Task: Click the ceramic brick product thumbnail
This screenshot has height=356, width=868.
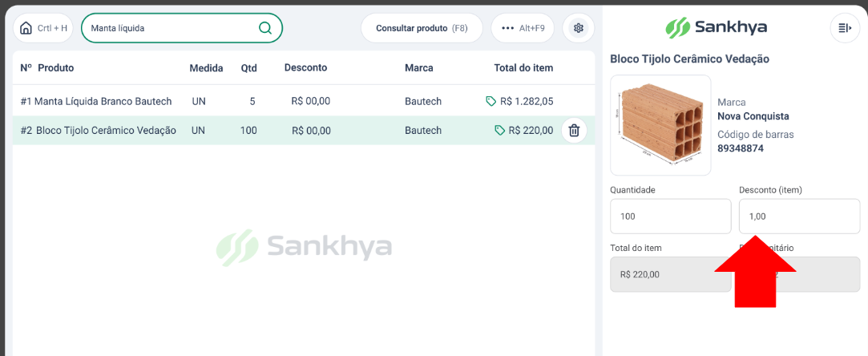Action: tap(660, 125)
